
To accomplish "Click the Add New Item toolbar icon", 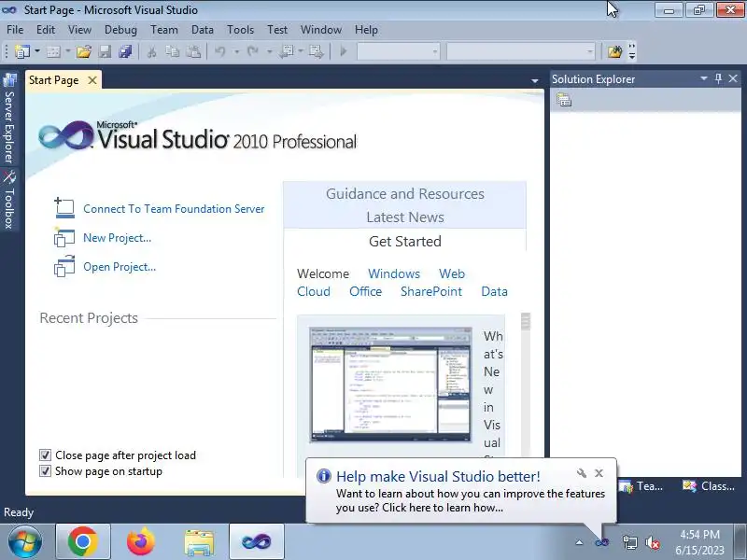I will (x=53, y=51).
